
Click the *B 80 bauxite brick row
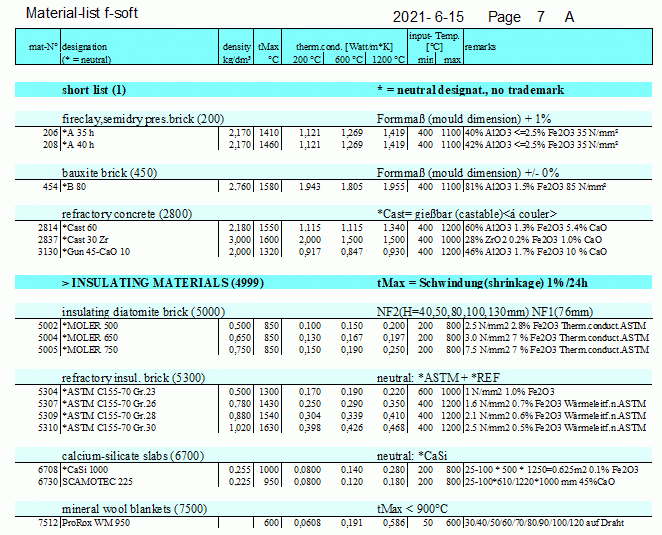pyautogui.click(x=74, y=186)
